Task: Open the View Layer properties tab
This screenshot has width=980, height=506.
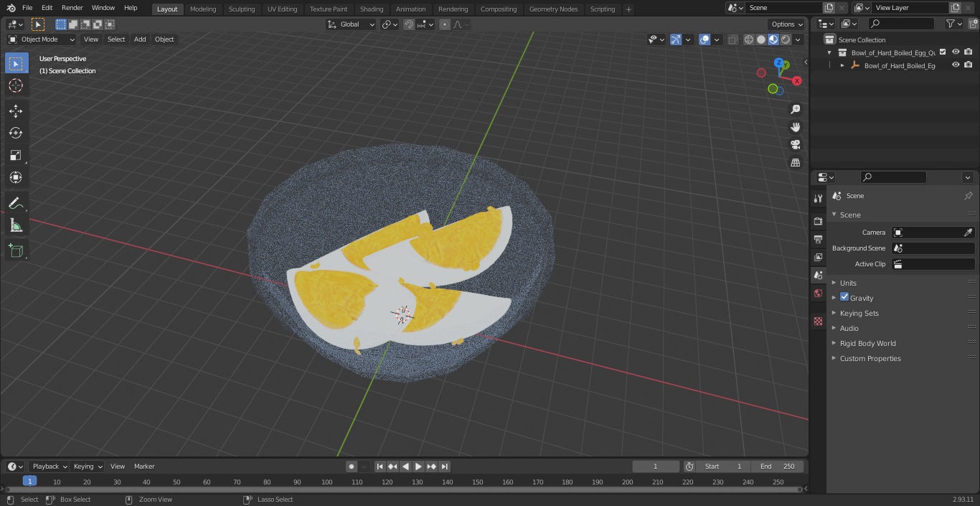Action: tap(818, 257)
